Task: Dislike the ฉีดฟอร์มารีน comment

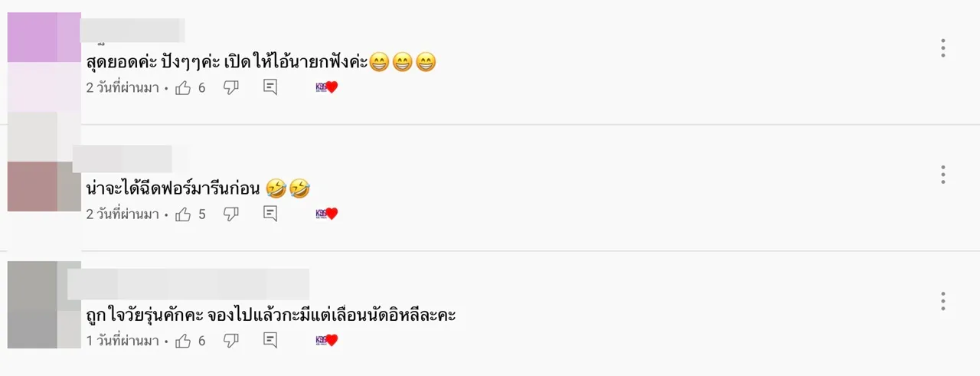Action: (230, 214)
